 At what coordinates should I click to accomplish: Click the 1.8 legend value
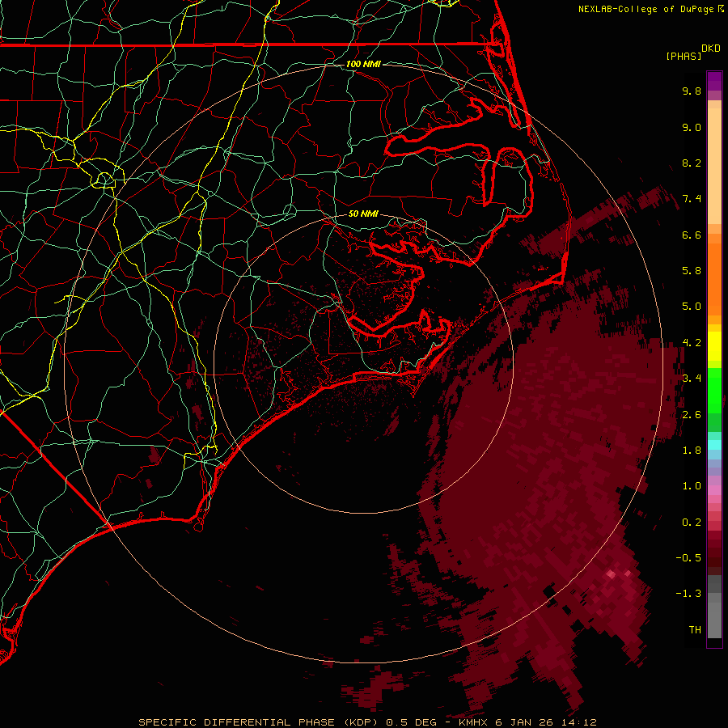(692, 450)
